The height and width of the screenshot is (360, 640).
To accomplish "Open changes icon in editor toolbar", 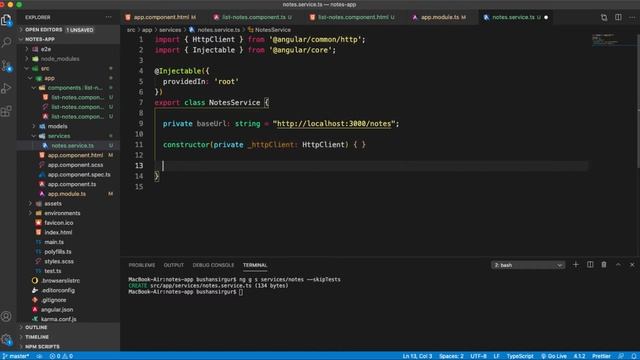I will click(604, 18).
